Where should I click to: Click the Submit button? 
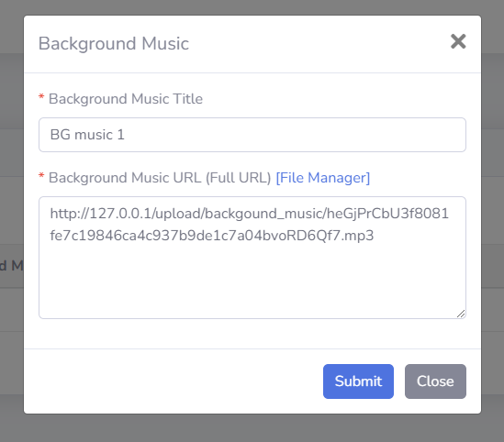tap(358, 381)
